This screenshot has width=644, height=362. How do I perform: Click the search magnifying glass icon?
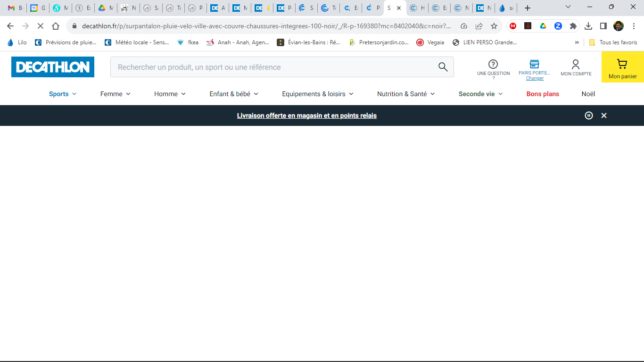point(443,67)
